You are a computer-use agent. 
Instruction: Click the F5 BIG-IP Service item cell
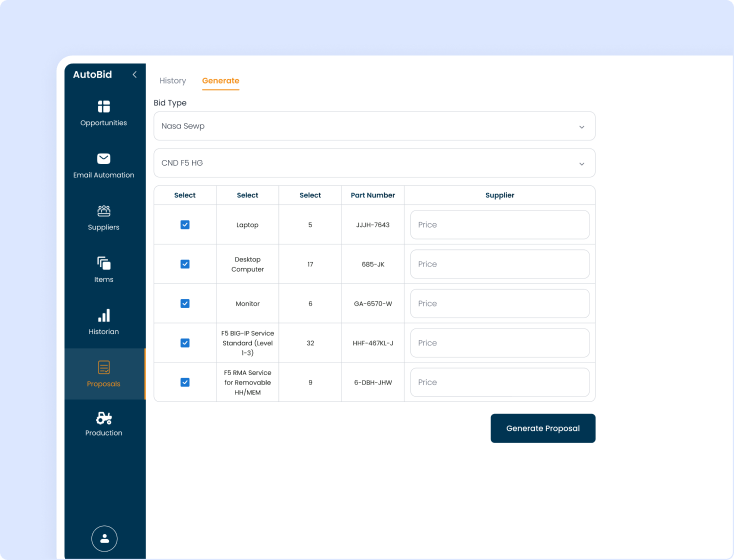[x=247, y=343]
